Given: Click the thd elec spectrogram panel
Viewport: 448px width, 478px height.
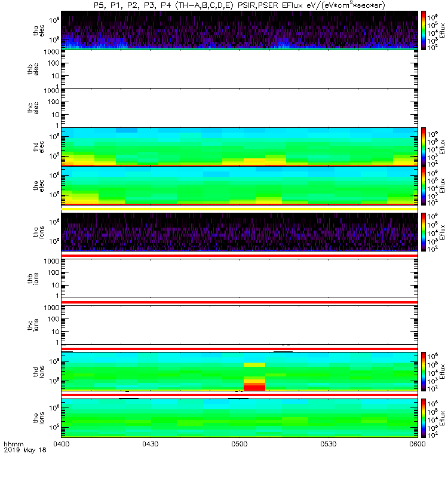Looking at the screenshot, I should click(x=240, y=146).
